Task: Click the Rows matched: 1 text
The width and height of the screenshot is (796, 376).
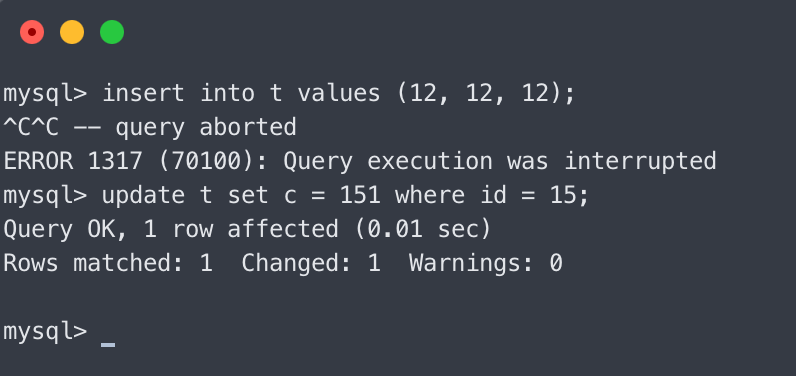Action: coord(108,264)
